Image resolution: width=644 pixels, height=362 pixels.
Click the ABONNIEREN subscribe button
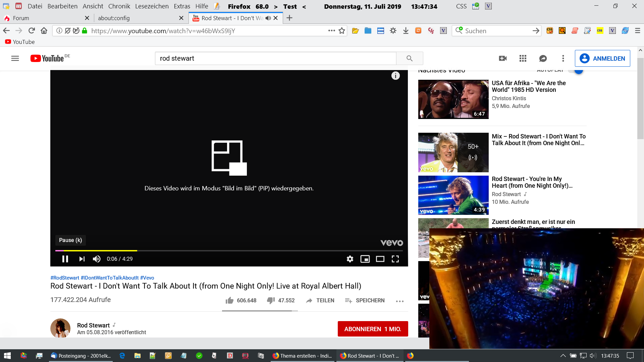pos(373,329)
